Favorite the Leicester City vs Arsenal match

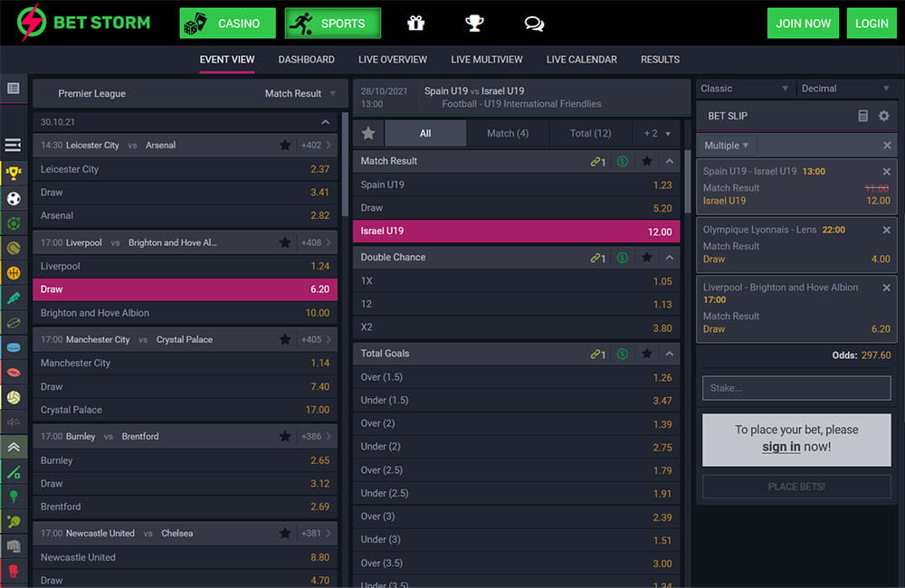[284, 146]
